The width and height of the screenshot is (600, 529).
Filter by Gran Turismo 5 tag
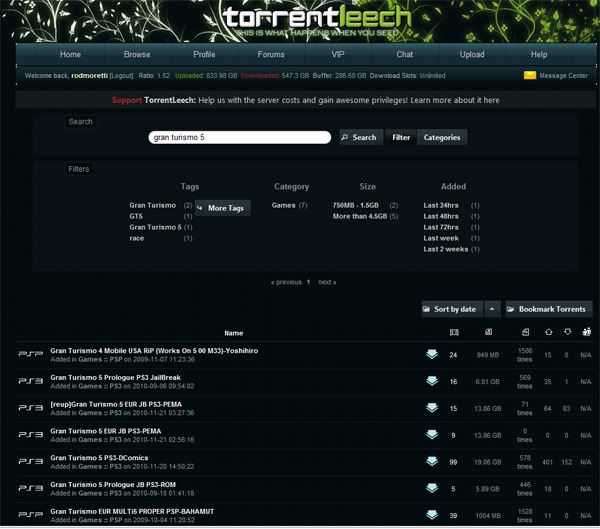tap(155, 227)
